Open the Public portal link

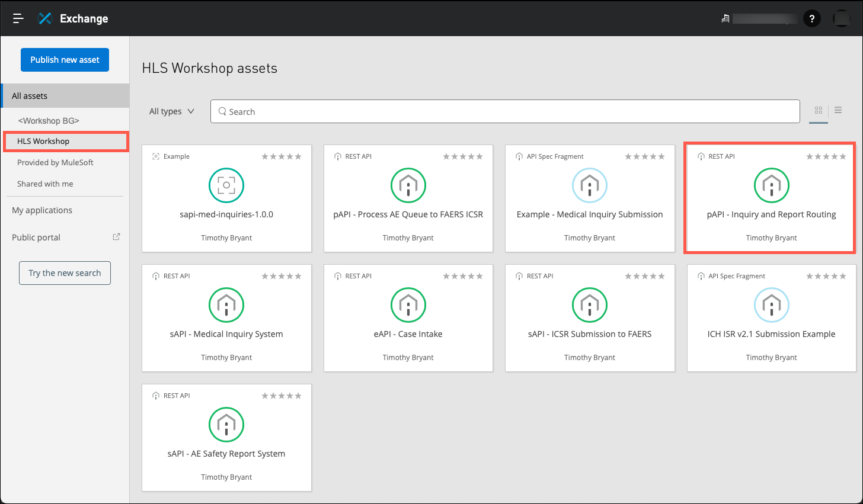tap(36, 237)
